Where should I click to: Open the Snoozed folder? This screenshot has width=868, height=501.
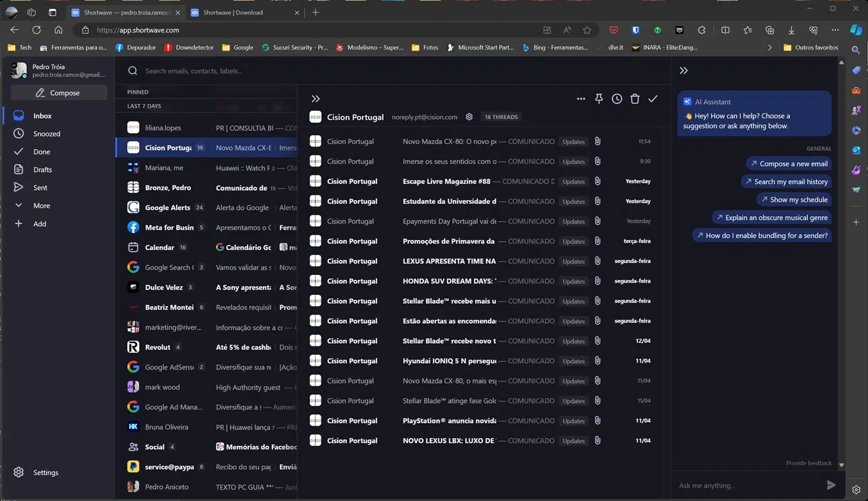pyautogui.click(x=46, y=134)
